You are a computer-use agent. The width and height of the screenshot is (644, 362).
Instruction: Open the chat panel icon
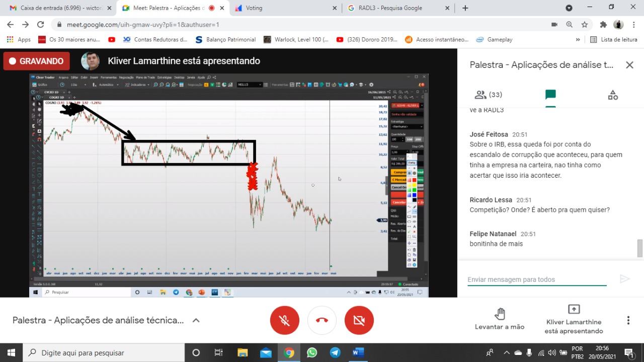pos(550,95)
